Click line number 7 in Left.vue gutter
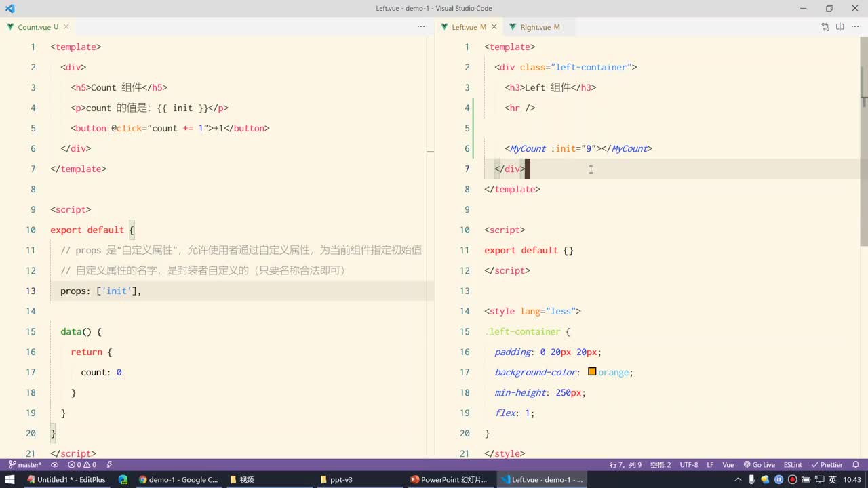 (467, 169)
